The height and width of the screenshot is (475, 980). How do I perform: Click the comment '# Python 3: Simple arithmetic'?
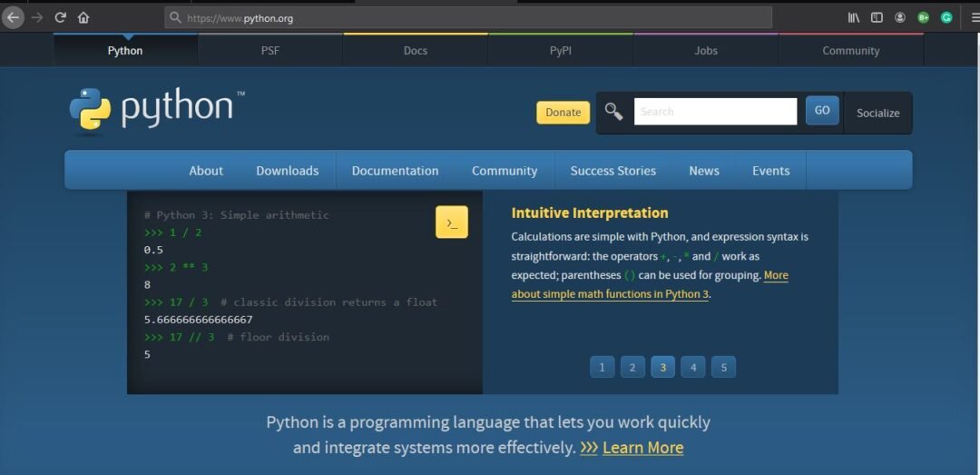(236, 215)
